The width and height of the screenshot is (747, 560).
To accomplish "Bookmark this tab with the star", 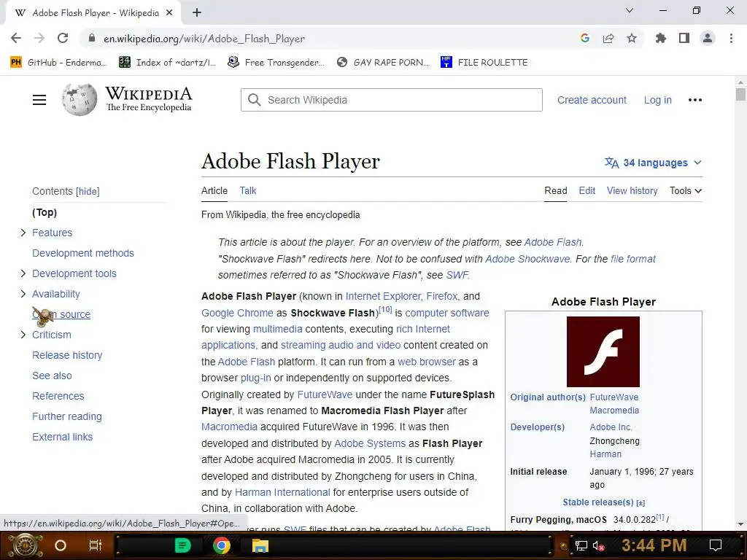I will pyautogui.click(x=632, y=39).
